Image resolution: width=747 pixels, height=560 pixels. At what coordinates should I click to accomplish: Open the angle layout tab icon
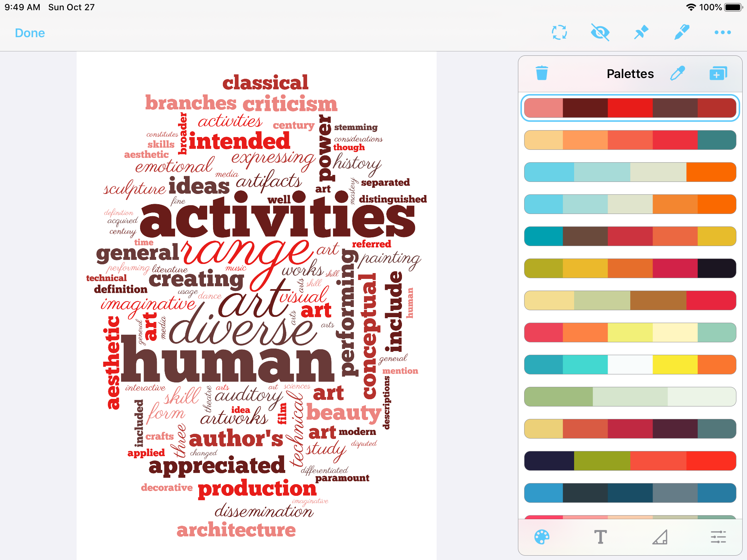pos(659,537)
